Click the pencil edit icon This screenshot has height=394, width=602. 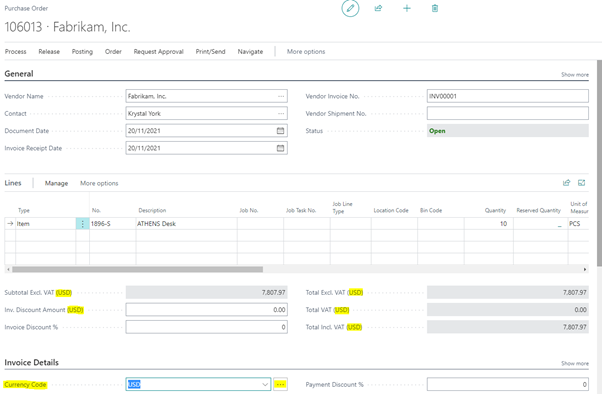pyautogui.click(x=350, y=8)
